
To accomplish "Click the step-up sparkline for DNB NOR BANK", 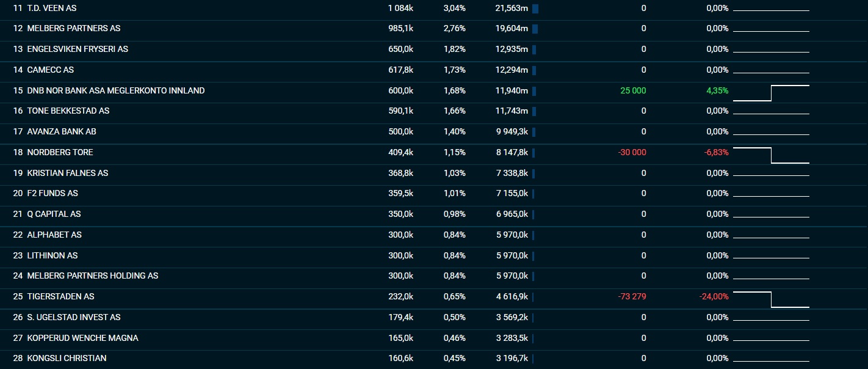I will 771,93.
